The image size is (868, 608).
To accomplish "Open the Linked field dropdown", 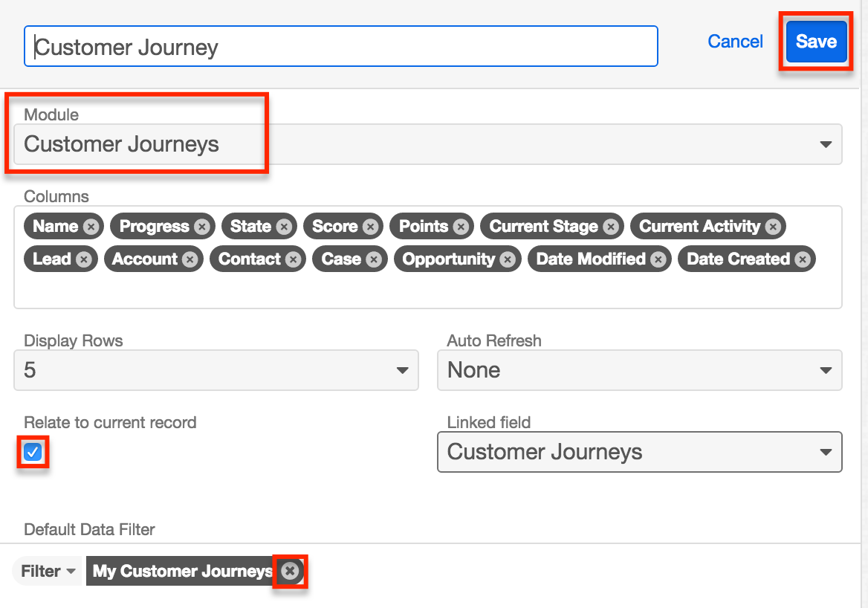I will 639,452.
